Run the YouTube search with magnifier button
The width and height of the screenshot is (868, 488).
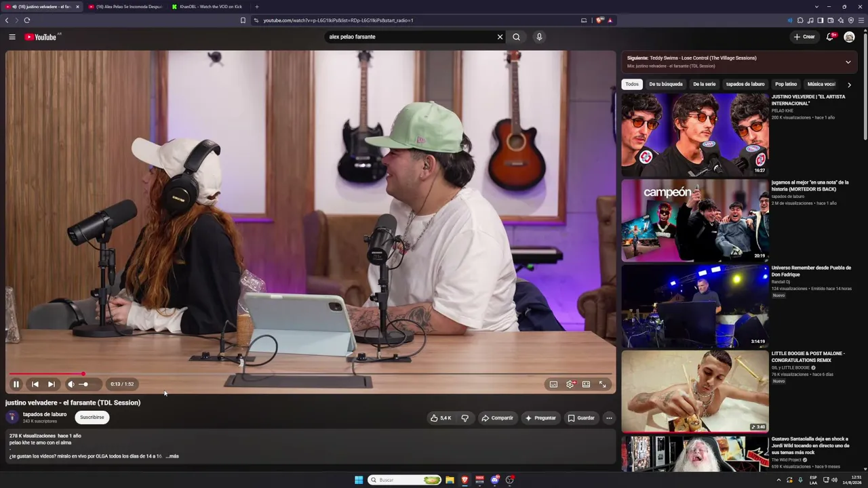click(x=516, y=37)
